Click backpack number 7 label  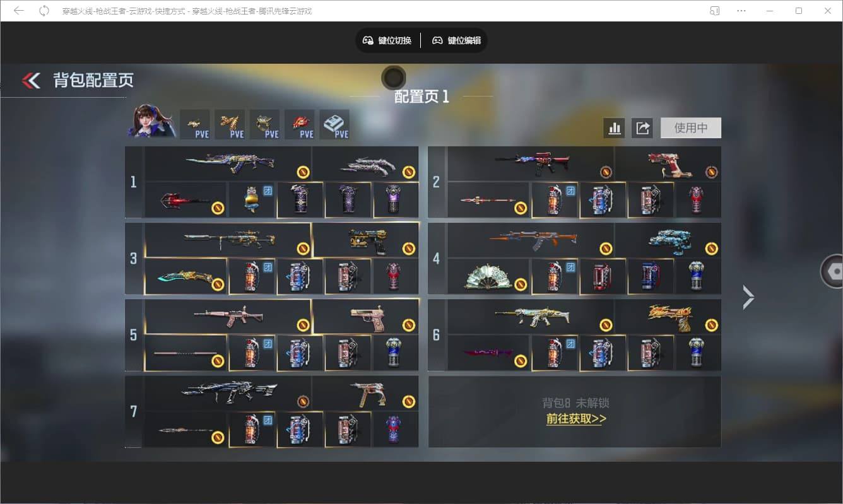[133, 412]
